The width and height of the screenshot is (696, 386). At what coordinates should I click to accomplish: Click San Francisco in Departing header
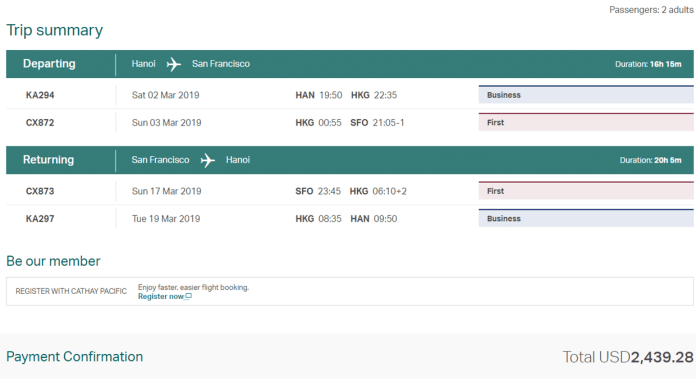point(221,64)
